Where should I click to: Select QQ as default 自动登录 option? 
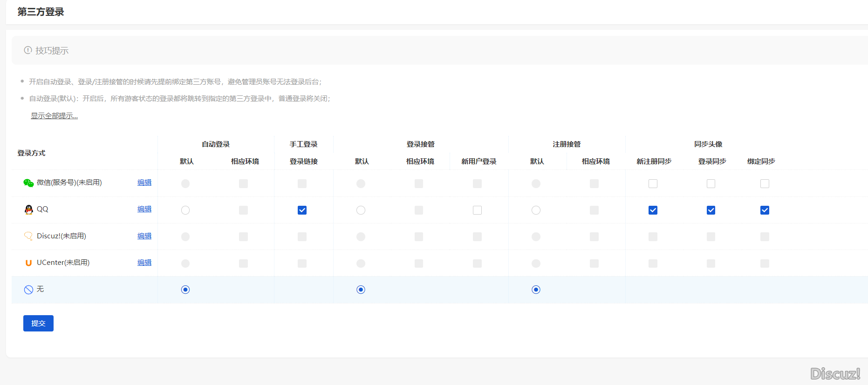coord(185,210)
